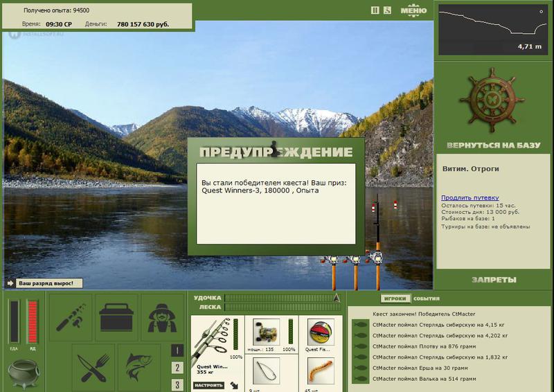The width and height of the screenshot is (554, 392).
Task: Click the arrow icon beside rank notification
Action: tap(10, 283)
